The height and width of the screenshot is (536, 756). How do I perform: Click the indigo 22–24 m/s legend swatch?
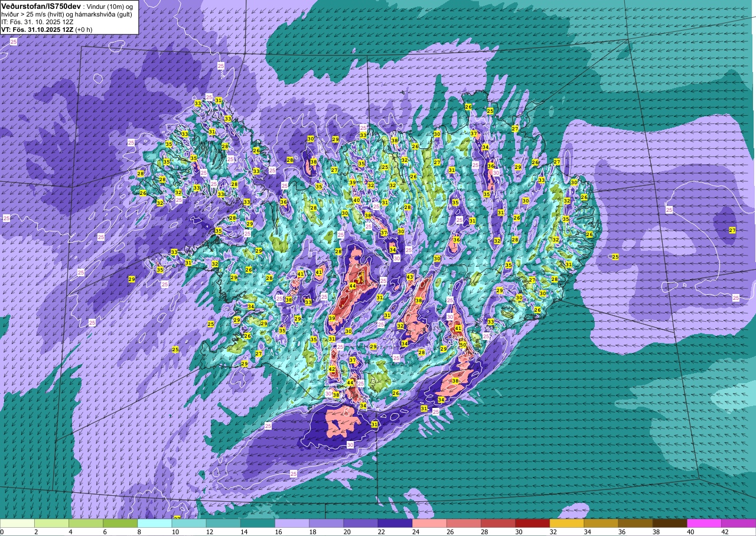tap(395, 523)
